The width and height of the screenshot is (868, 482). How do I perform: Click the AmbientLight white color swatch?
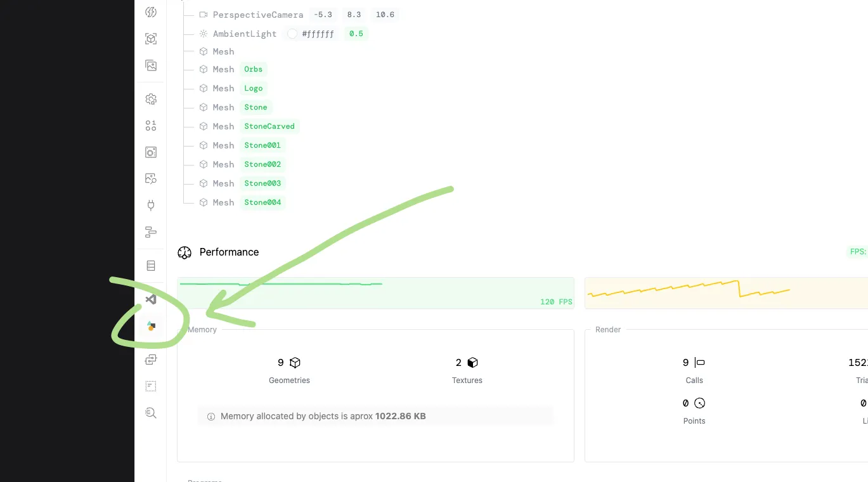pos(292,34)
